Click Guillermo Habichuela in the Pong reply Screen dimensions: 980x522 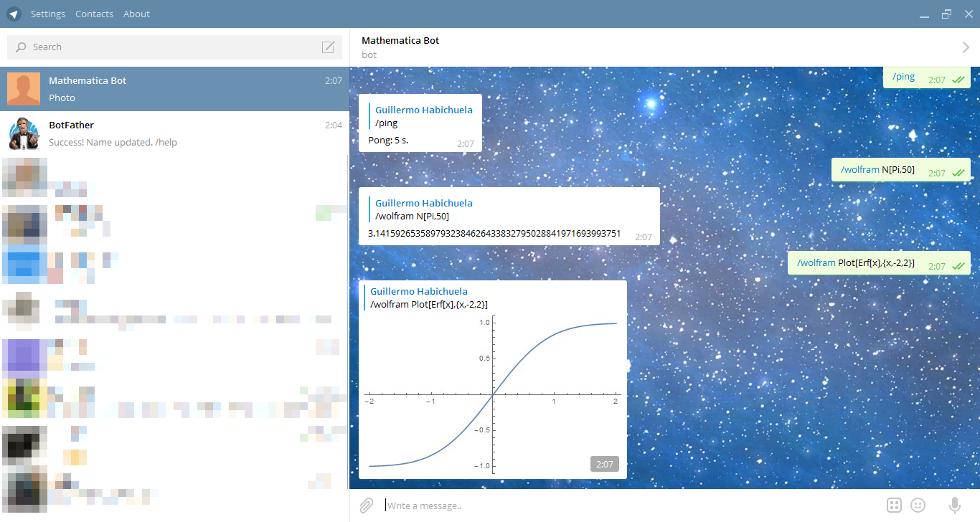[424, 110]
